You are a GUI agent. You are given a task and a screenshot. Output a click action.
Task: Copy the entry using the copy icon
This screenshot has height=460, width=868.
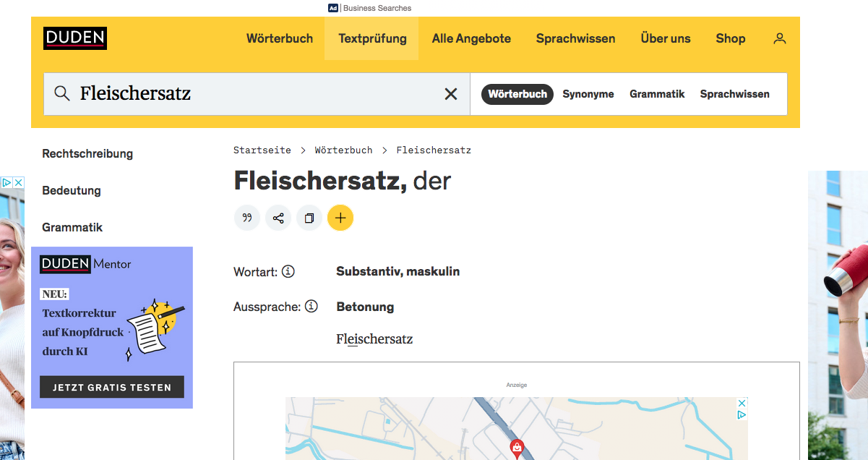(x=309, y=217)
